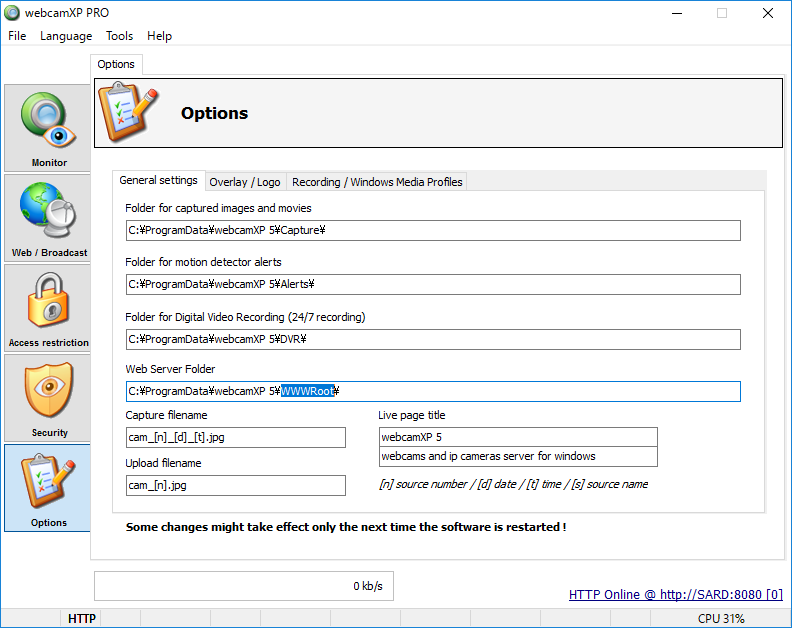Open the File menu
This screenshot has width=792, height=628.
point(17,36)
